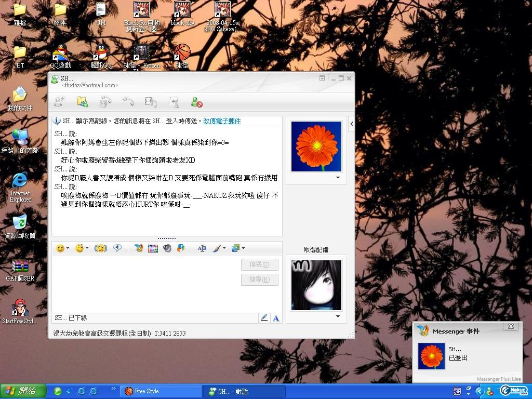The width and height of the screenshot is (532, 399).
Task: Send a nudge with the shaking face icon
Action: pos(101,248)
